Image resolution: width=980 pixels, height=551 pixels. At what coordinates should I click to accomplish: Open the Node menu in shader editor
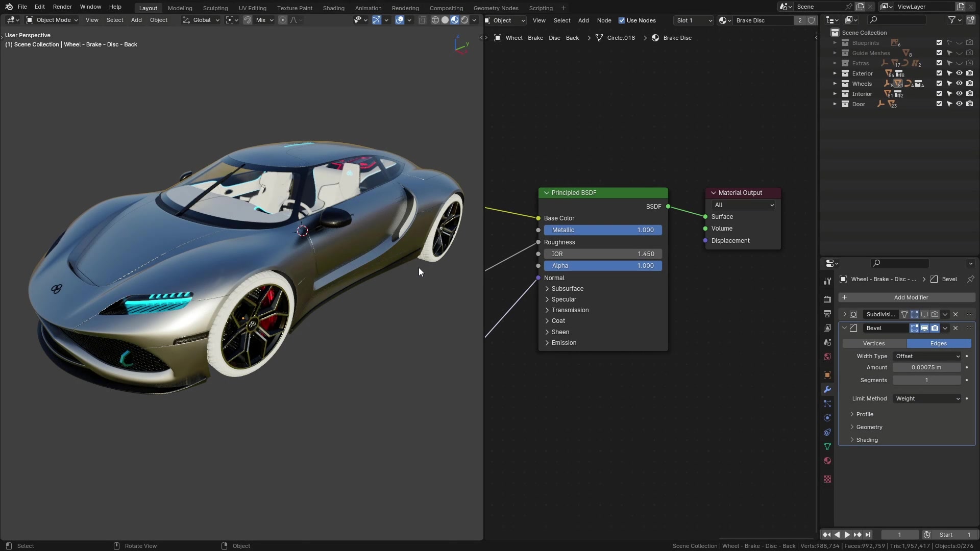pyautogui.click(x=604, y=20)
